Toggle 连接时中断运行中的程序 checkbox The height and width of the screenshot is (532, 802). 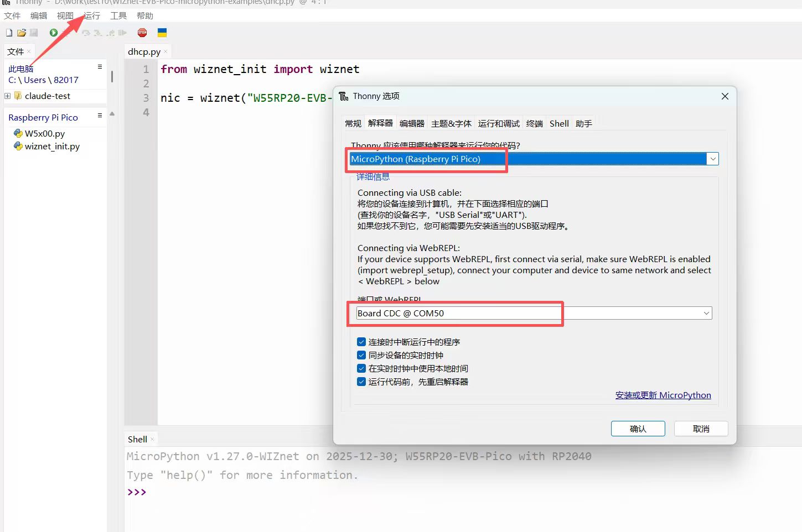(x=361, y=342)
